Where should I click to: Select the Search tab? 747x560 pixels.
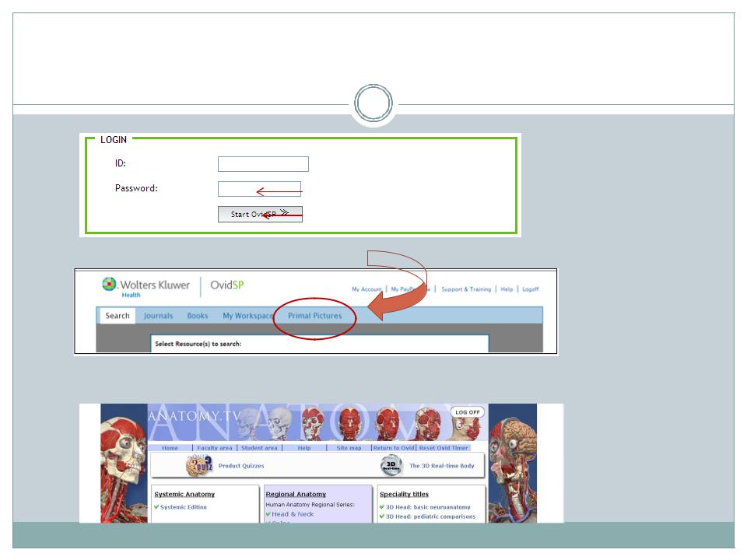[117, 316]
